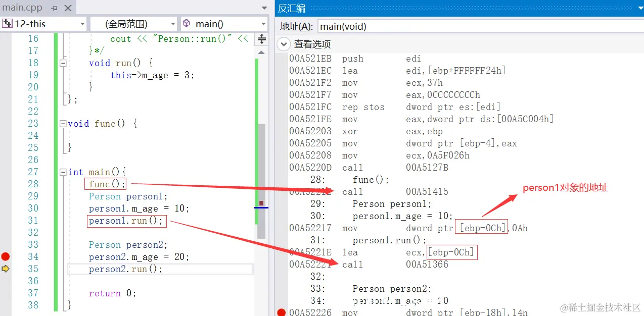Screen dimensions: 644x316
Task: Click the code line 'Person person1;'
Action: point(128,196)
